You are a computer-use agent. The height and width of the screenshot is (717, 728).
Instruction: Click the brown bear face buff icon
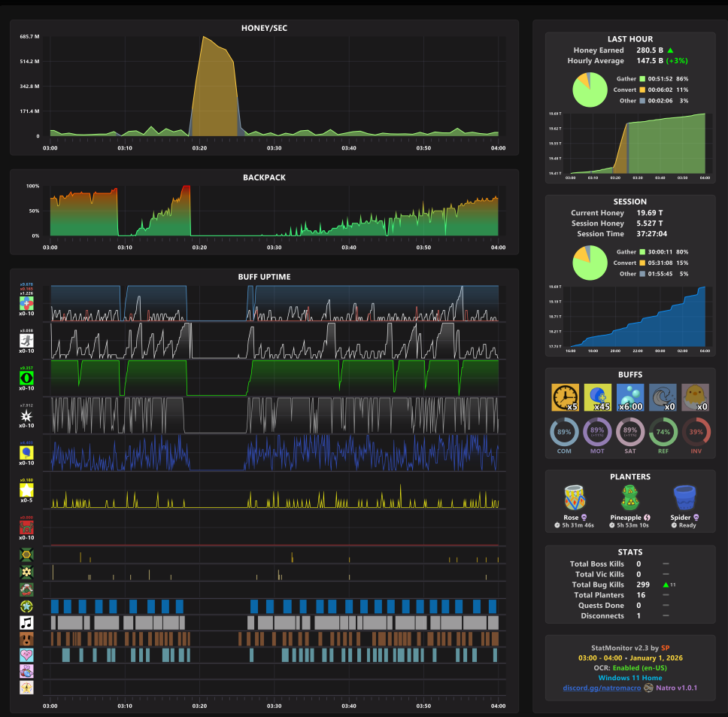pos(26,639)
